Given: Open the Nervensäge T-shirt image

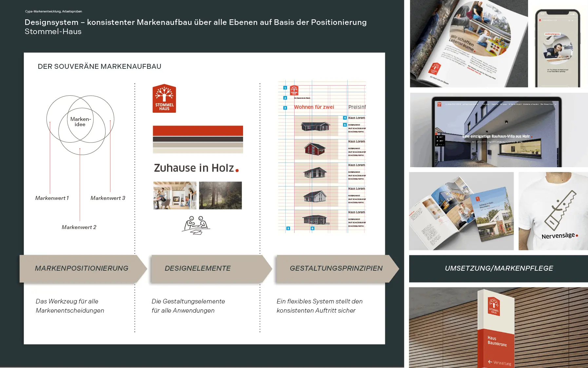Looking at the screenshot, I should point(553,211).
